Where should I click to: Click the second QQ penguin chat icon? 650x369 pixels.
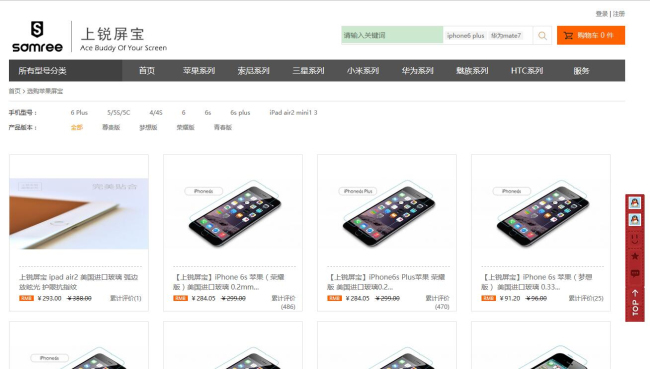point(635,219)
